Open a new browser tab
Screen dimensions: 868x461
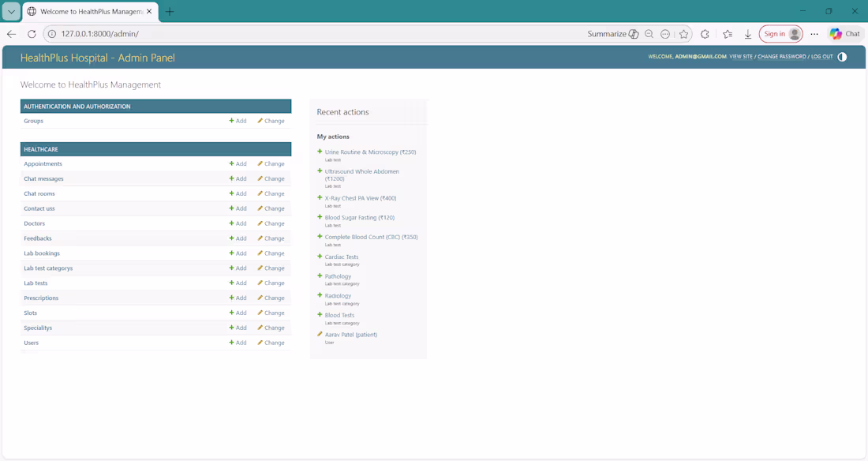point(168,11)
